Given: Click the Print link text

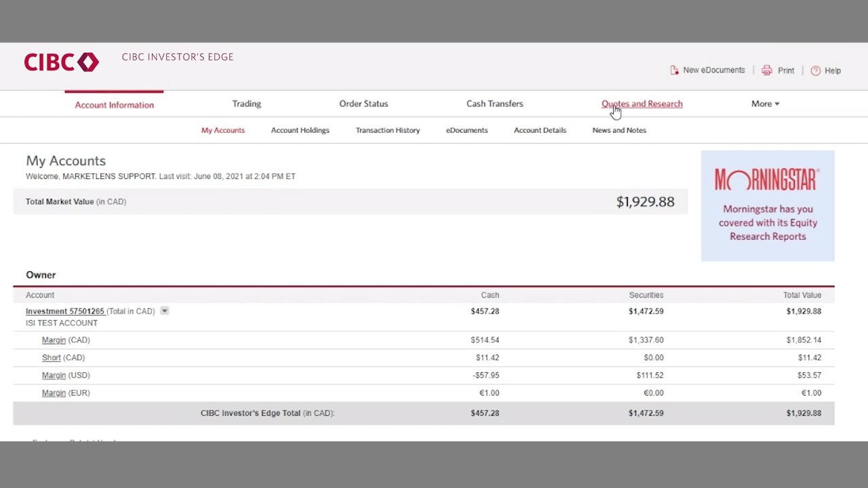Looking at the screenshot, I should click(x=786, y=70).
